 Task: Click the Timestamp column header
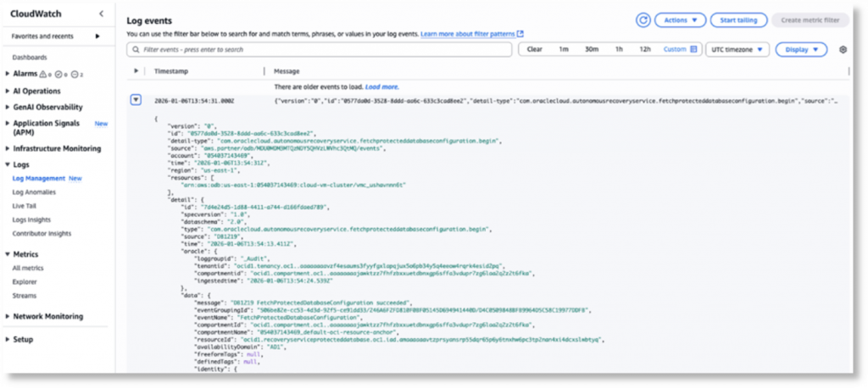(171, 71)
